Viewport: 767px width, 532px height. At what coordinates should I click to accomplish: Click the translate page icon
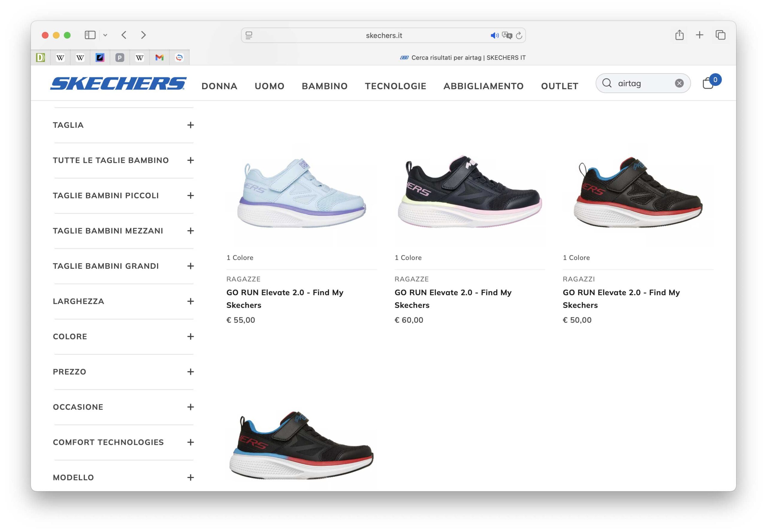[507, 35]
